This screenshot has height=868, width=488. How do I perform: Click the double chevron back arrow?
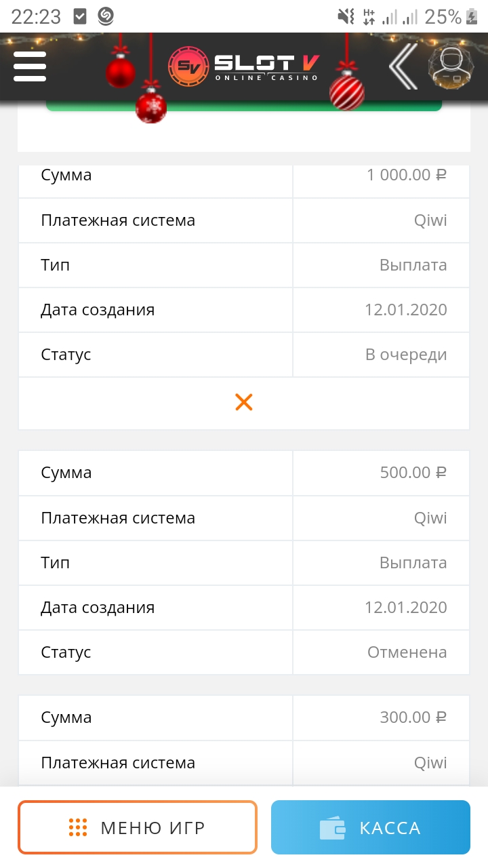(403, 66)
